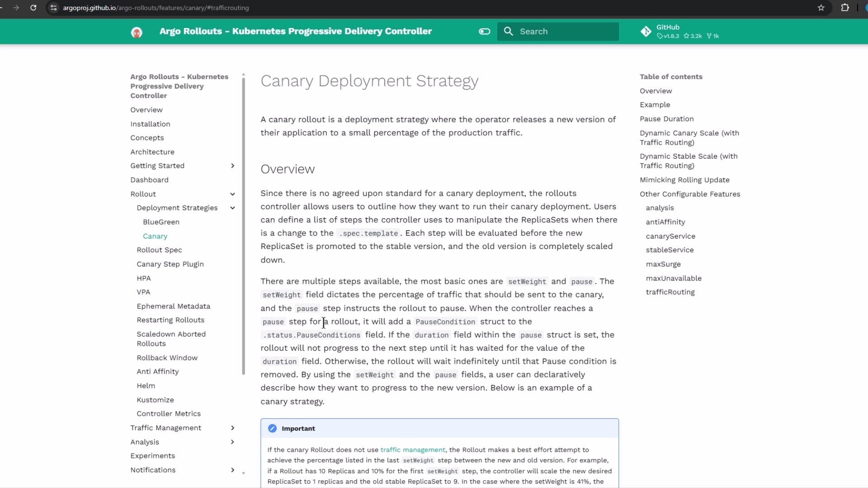Jump to Overview in table of contents
Image resolution: width=868 pixels, height=488 pixels.
pos(656,91)
